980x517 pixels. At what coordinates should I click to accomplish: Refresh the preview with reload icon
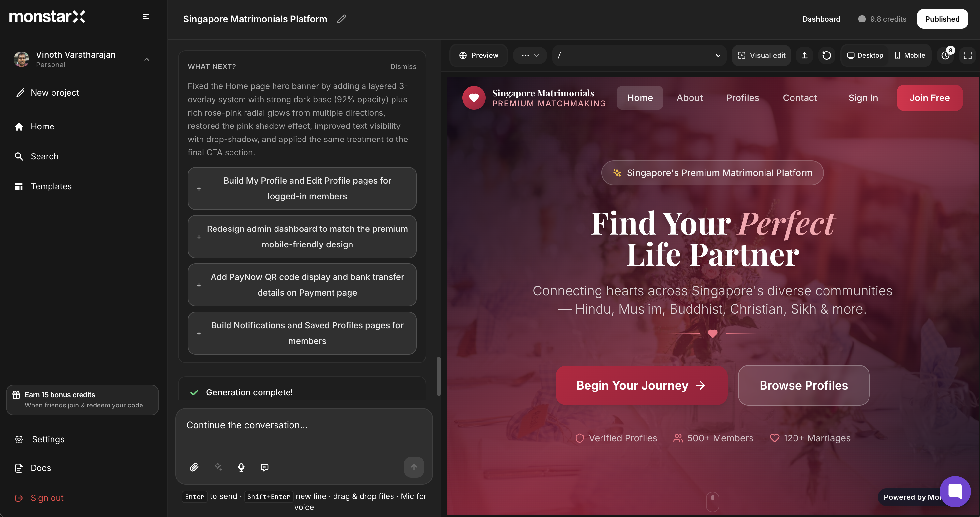826,55
